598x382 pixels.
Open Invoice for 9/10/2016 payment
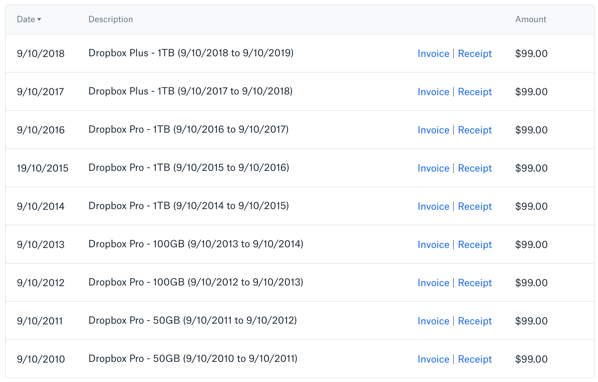(x=433, y=130)
